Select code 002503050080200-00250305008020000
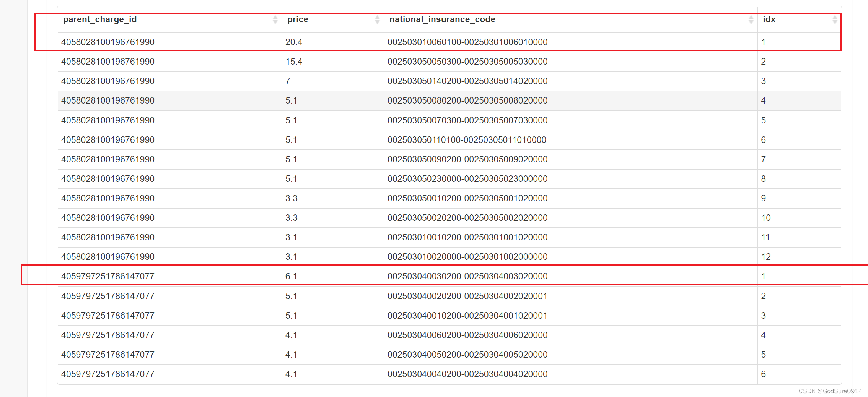Image resolution: width=868 pixels, height=397 pixels. coord(467,100)
